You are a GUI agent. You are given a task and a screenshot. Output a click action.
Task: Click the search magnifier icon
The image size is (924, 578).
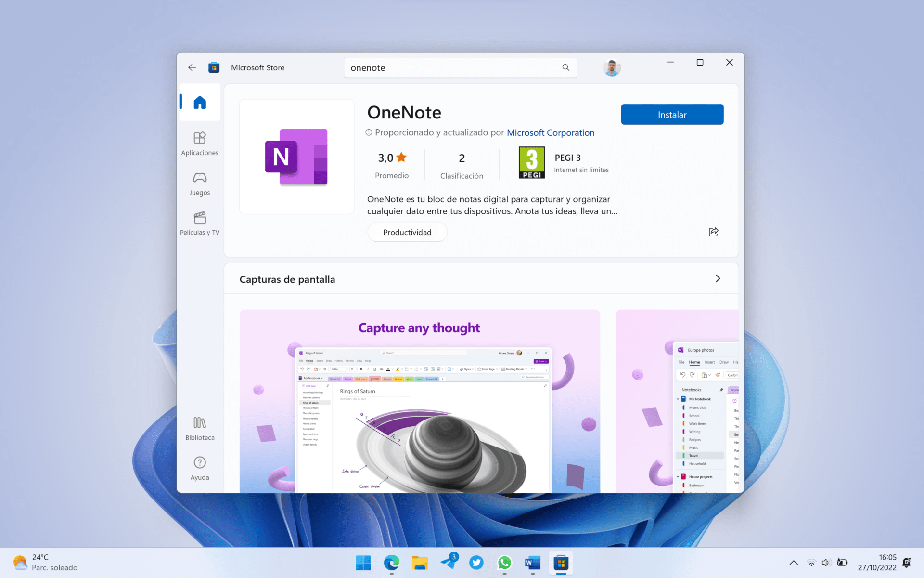[565, 67]
